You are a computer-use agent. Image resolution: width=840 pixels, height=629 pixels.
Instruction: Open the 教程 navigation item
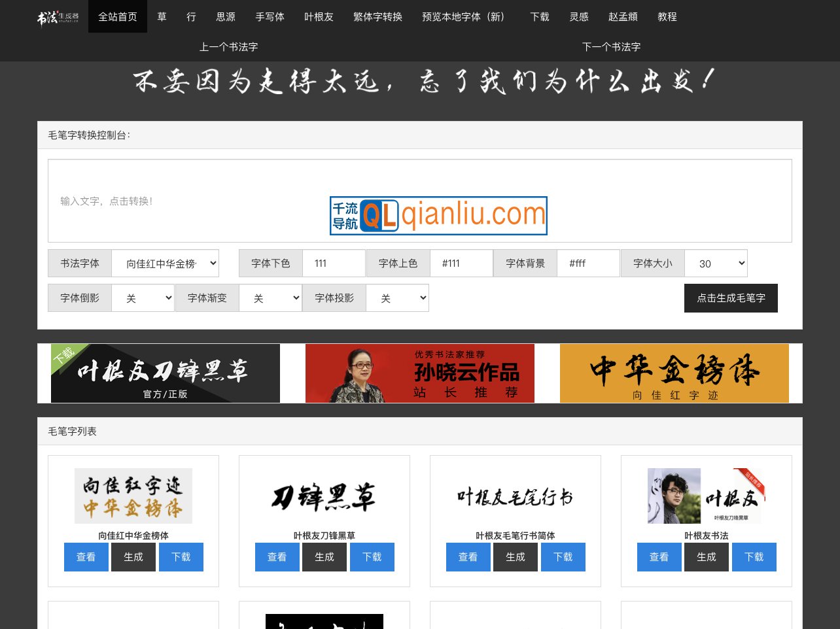667,17
